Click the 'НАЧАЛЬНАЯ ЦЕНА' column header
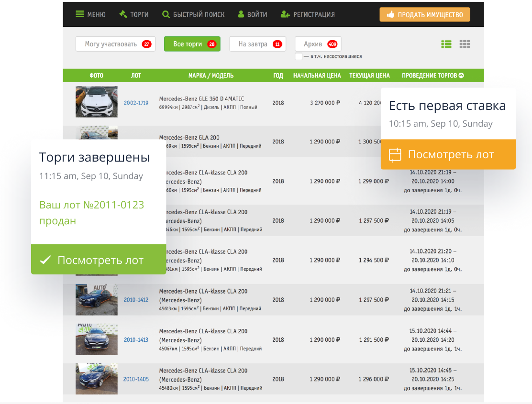The image size is (532, 404). click(317, 75)
